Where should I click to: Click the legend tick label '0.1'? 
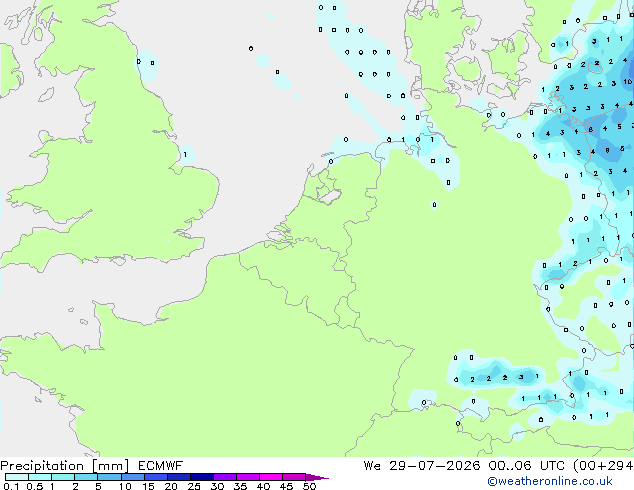(11, 486)
